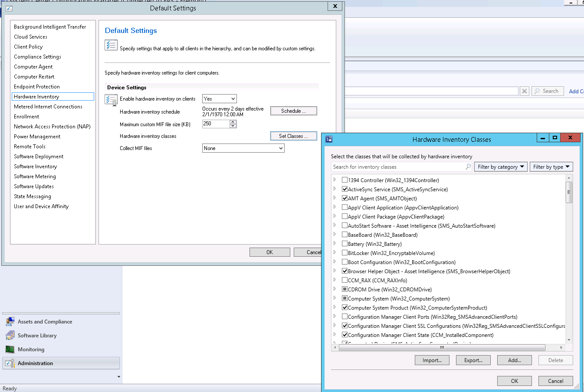Uncheck Computer System Product class
Screen dimensions: 584x392
click(x=344, y=307)
